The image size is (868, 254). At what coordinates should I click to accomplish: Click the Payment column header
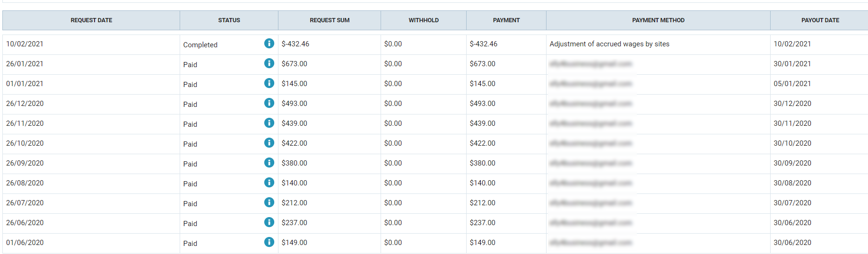tap(506, 20)
